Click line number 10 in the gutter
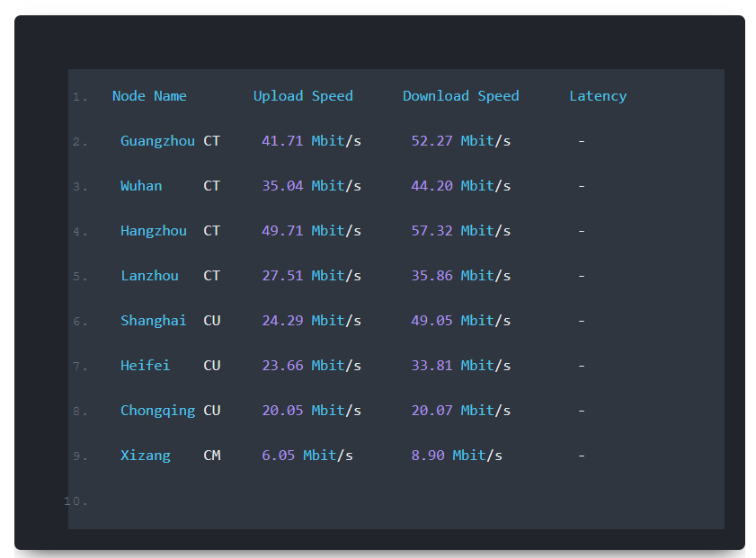This screenshot has height=558, width=756. [x=79, y=500]
